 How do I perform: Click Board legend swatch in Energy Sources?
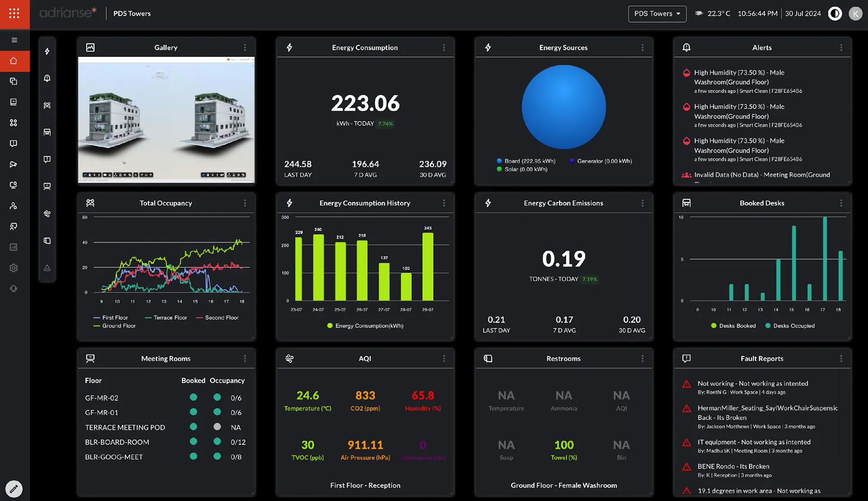point(499,161)
